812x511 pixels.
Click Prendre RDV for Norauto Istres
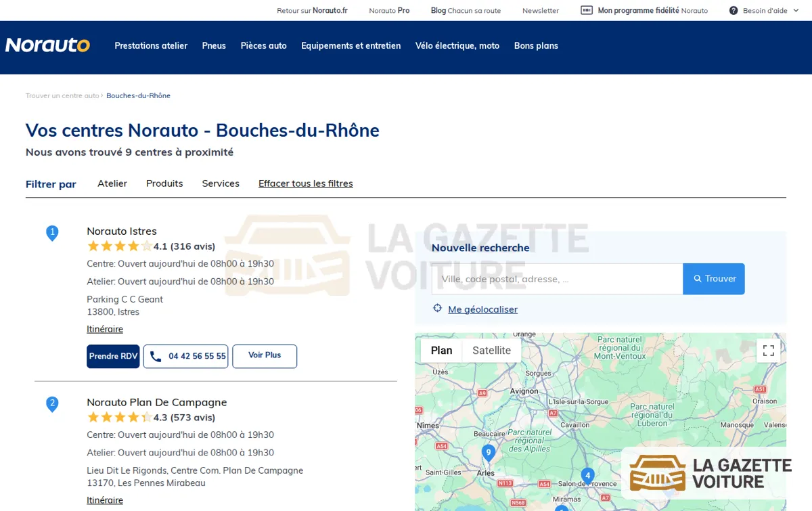pos(113,356)
